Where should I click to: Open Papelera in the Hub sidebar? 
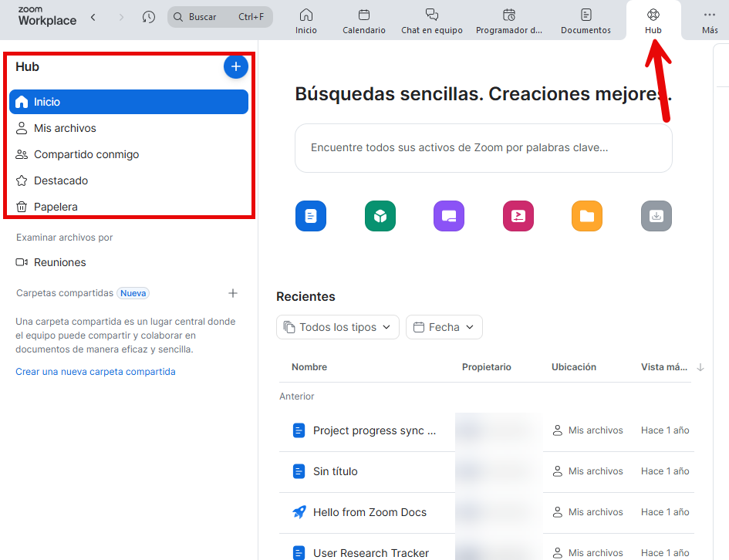(x=56, y=207)
